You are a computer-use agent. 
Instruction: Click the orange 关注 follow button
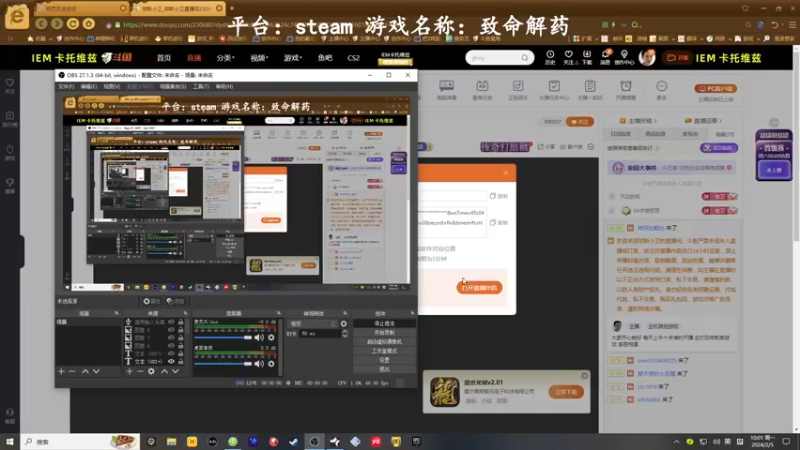580,121
